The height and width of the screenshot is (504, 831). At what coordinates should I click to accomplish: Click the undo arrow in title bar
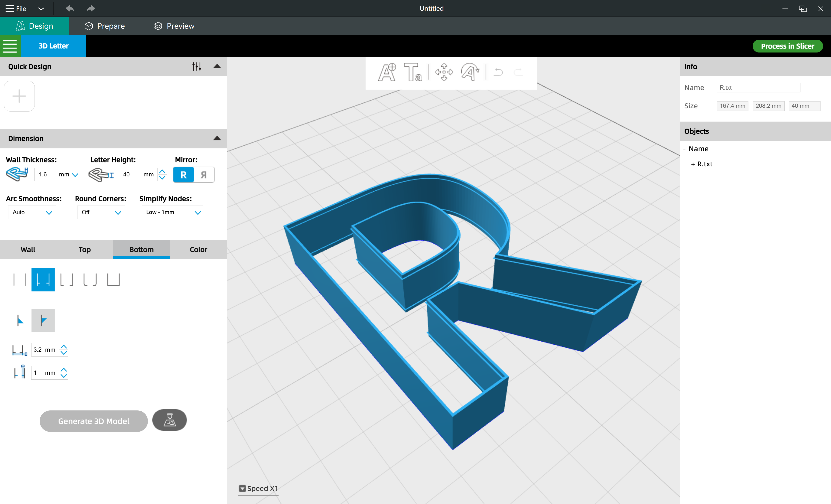coord(70,8)
